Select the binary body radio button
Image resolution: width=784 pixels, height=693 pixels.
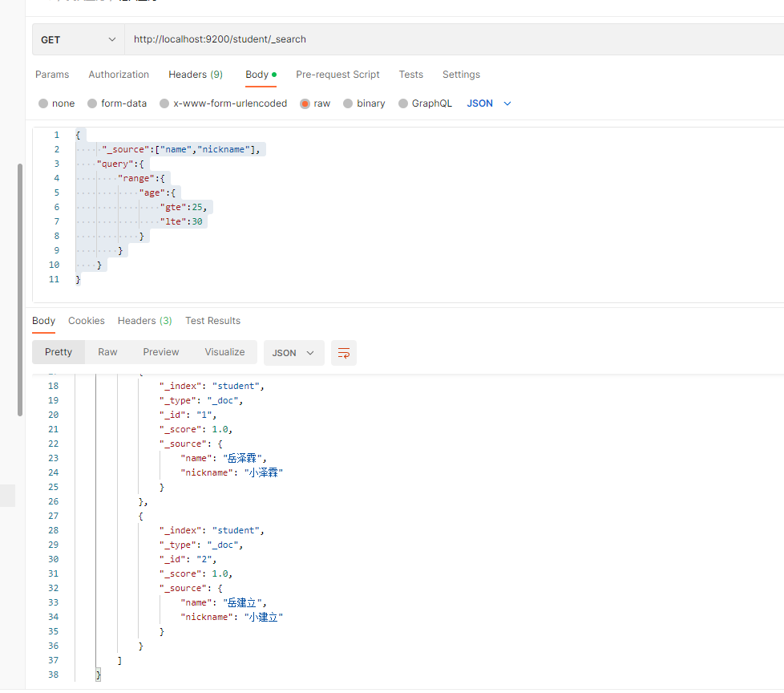click(x=348, y=103)
